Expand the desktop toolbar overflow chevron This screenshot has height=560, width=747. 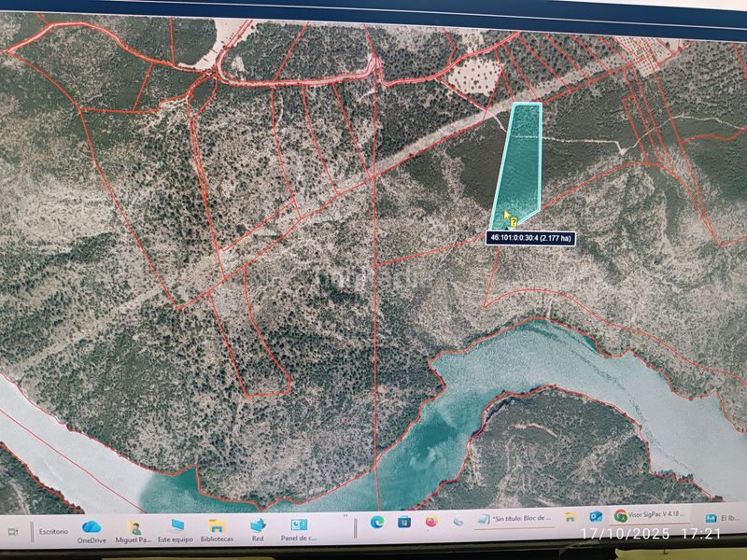345,515
